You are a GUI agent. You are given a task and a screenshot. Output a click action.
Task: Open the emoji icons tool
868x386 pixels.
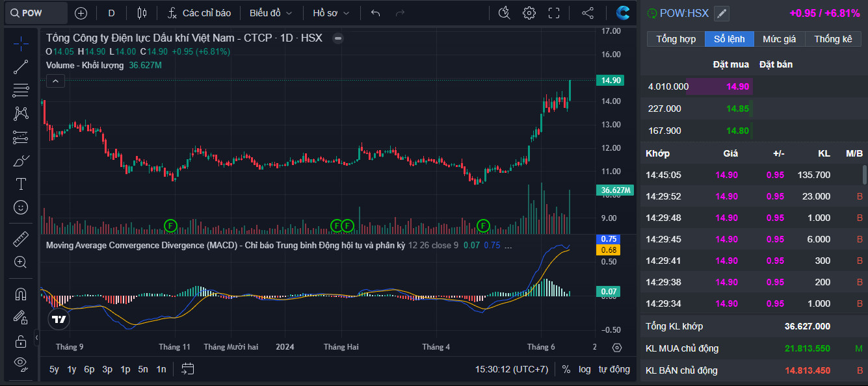tap(21, 207)
